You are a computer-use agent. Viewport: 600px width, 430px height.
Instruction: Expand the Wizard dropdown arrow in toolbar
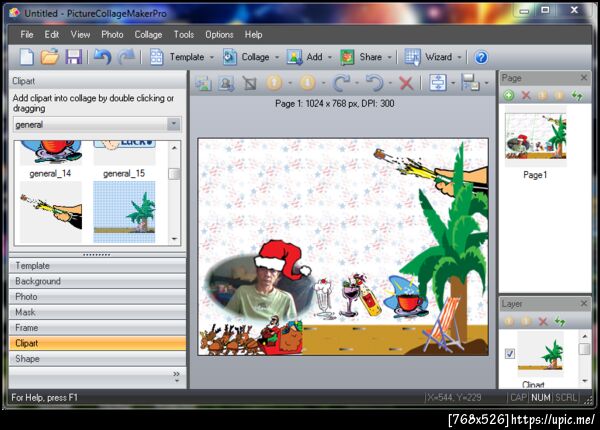coord(460,58)
